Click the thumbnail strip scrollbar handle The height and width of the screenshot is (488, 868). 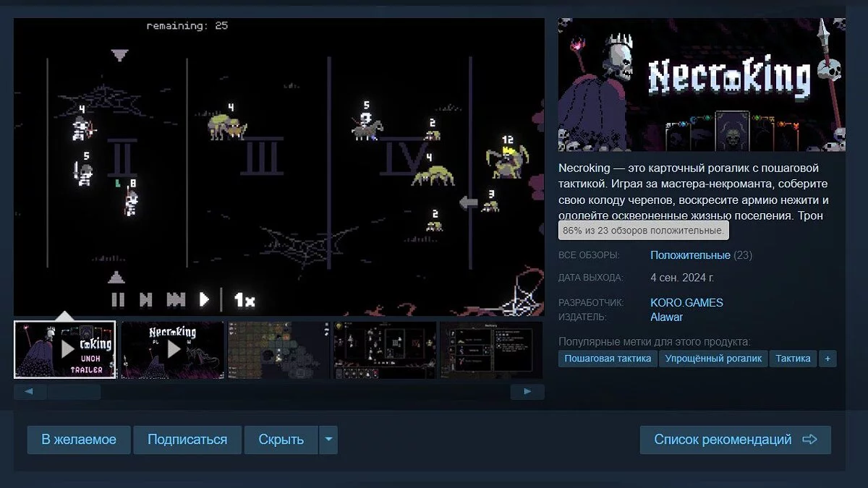click(75, 392)
